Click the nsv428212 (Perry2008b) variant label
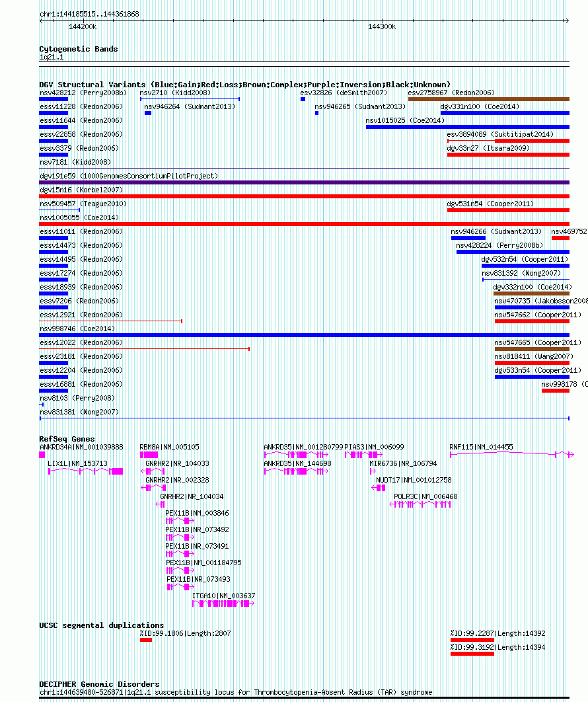 [x=83, y=93]
